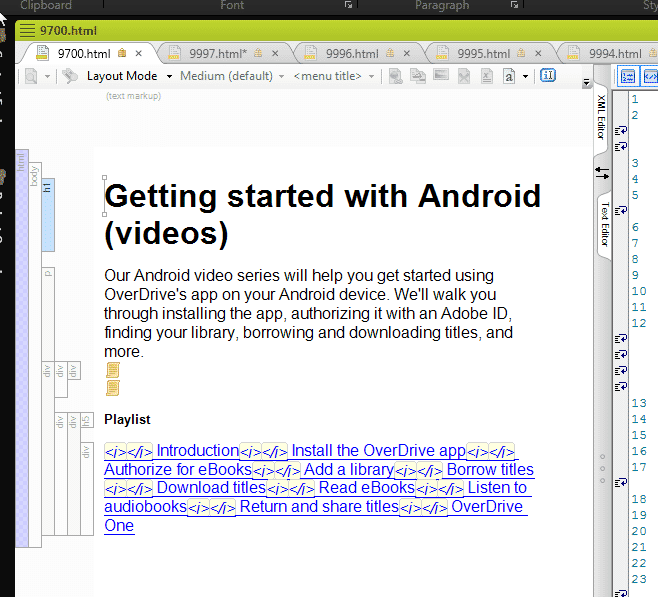Click the three-dot splitter grip between the editors

602,468
